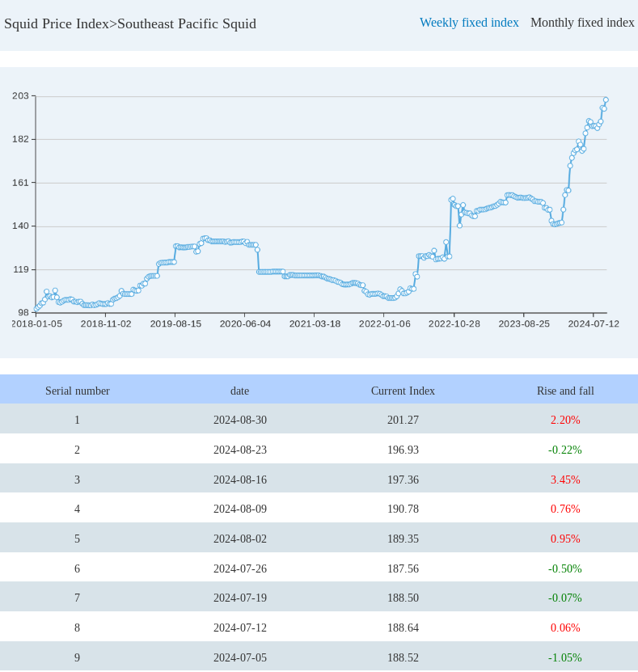The image size is (638, 672).
Task: Click the chart's last data point near 203
Action: pyautogui.click(x=606, y=99)
